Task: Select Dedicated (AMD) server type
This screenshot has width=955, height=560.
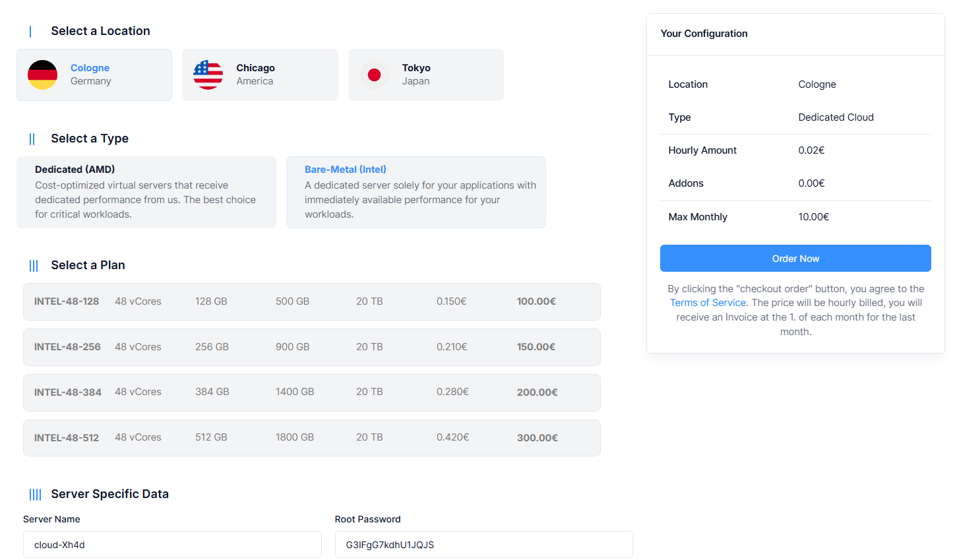Action: (146, 192)
